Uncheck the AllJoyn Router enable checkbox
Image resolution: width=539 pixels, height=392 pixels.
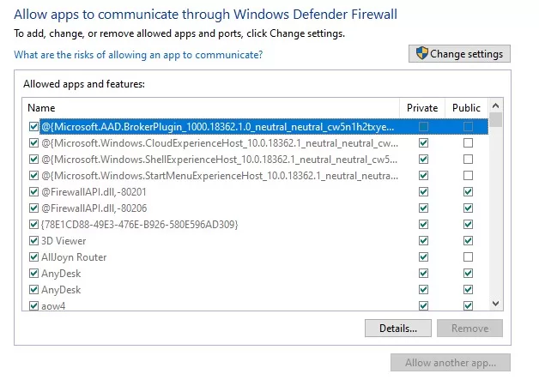tap(33, 257)
